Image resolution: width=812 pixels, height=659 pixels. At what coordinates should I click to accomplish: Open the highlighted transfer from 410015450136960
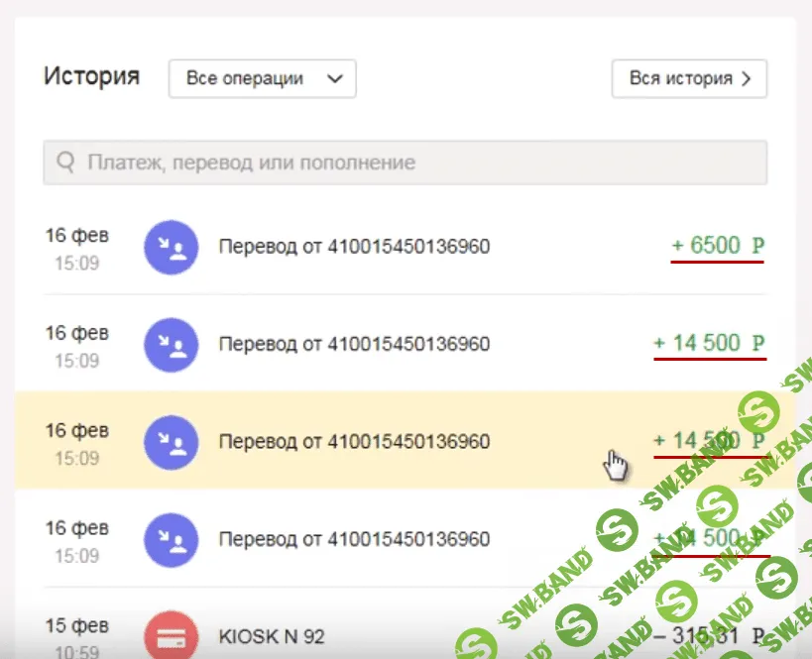click(354, 441)
